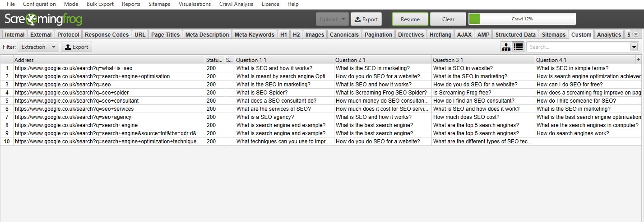Open the Extraction filter dropdown
Screen dimensions: 644x222
(38, 47)
